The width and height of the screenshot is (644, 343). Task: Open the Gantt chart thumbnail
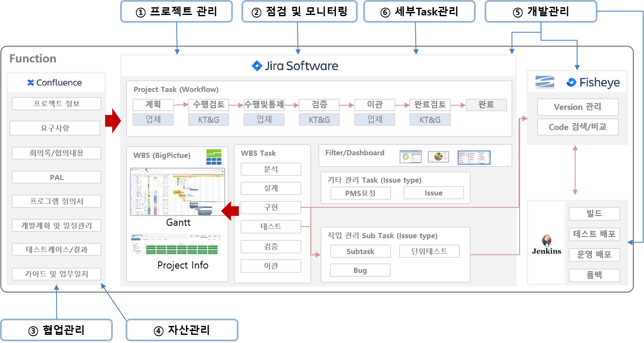tap(178, 192)
